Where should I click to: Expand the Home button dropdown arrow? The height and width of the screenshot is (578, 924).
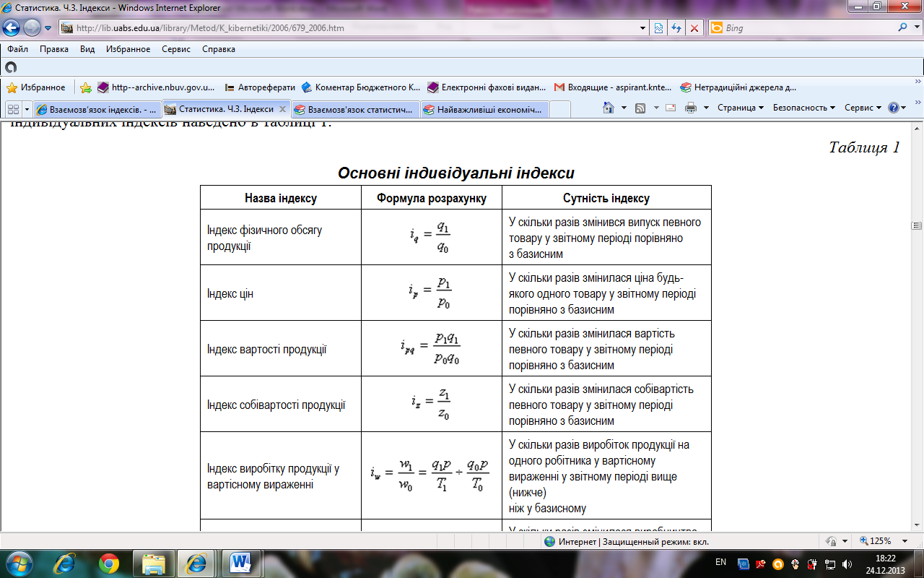623,108
